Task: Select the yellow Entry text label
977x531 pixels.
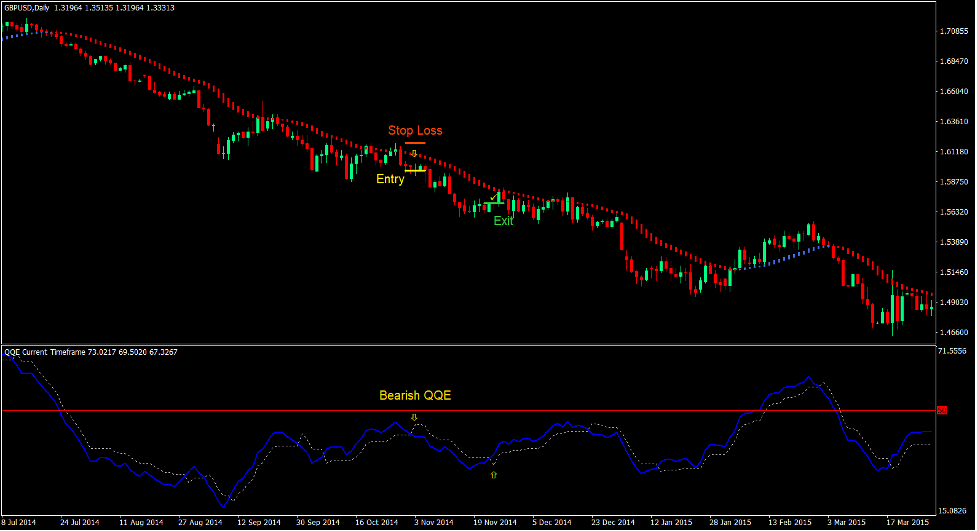Action: (390, 180)
